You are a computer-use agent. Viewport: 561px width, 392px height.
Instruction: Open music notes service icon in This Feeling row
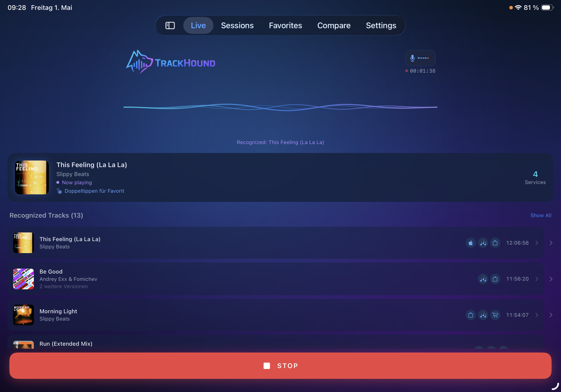coord(483,243)
